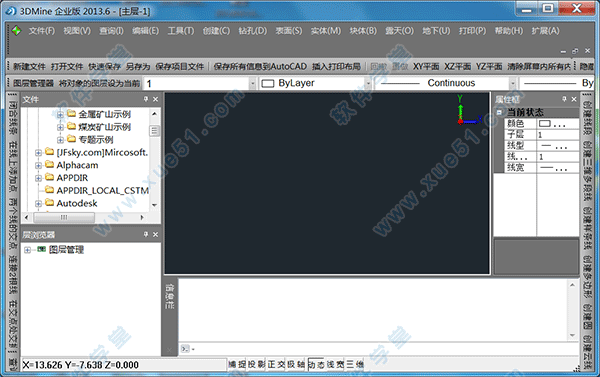The image size is (600, 377).
Task: Select 创建样条线 tool on right toolbar
Action: pos(587,228)
